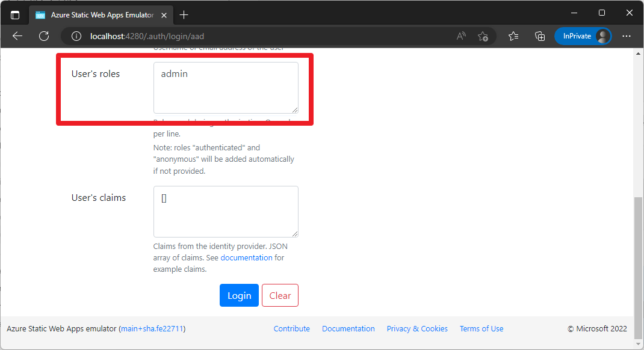Select the Azure Static Web Apps Emulator tab
Screen dimensions: 644x350
click(102, 15)
